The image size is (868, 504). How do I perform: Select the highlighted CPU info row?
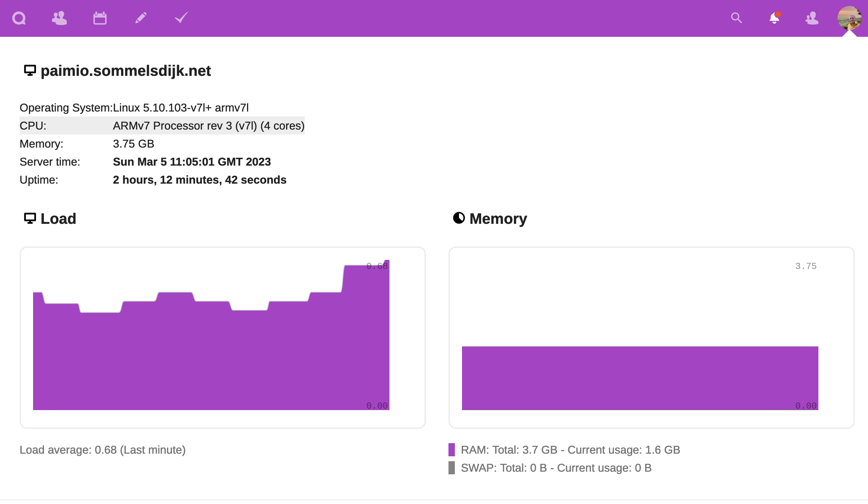(162, 125)
